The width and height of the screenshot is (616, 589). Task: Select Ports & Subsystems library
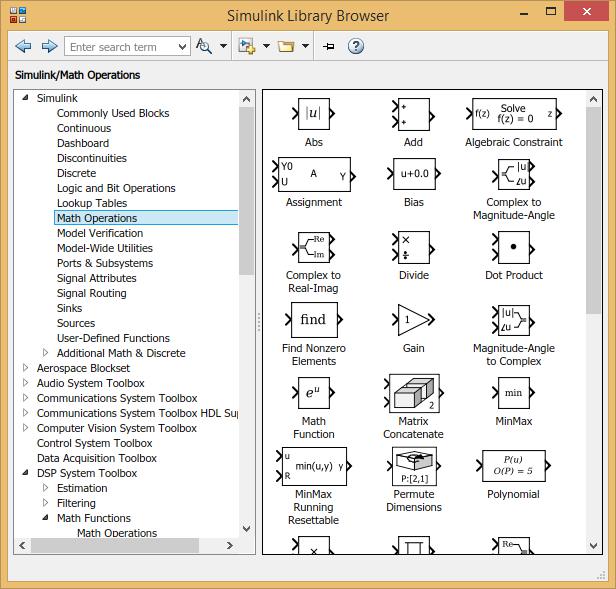click(105, 263)
